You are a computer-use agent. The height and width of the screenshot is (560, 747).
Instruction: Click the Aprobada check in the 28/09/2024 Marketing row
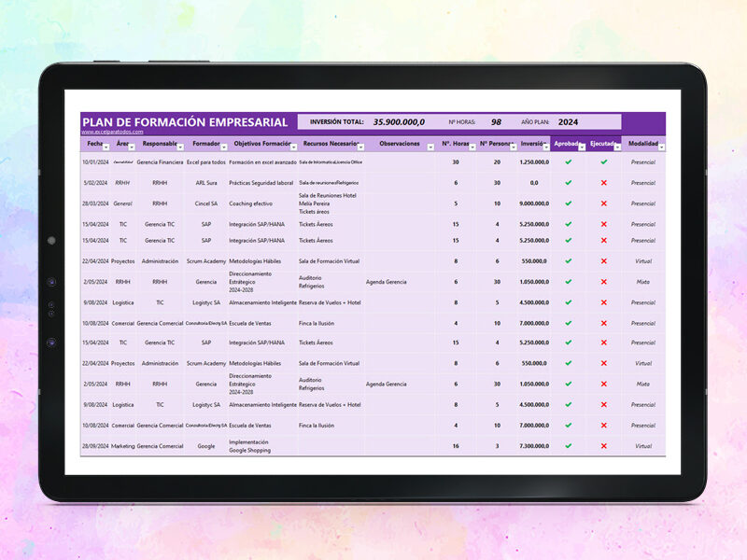tap(568, 446)
